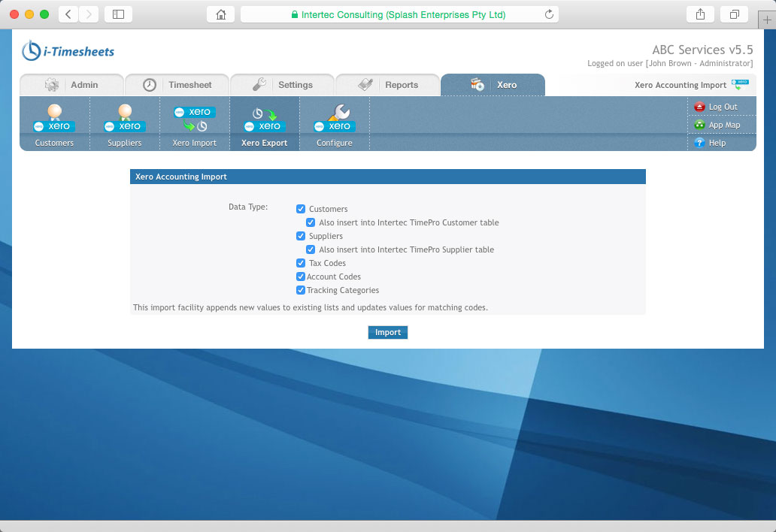Image resolution: width=776 pixels, height=532 pixels.
Task: Add a new browser tab
Action: tap(767, 20)
